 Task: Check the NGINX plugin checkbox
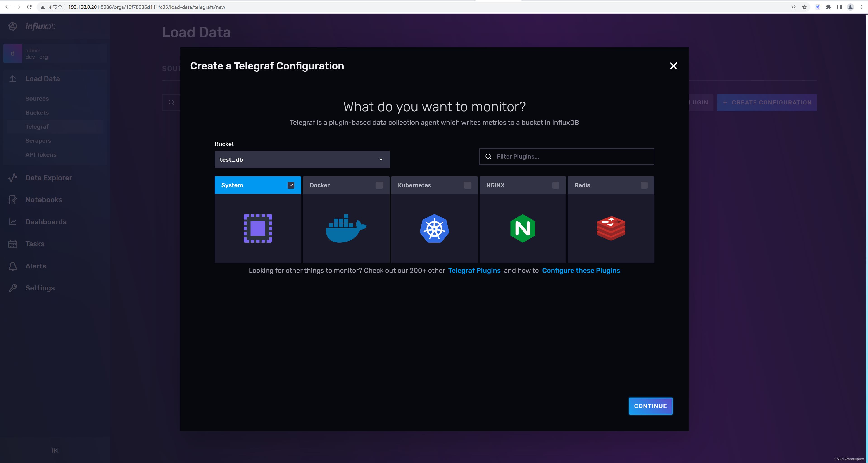click(x=556, y=185)
